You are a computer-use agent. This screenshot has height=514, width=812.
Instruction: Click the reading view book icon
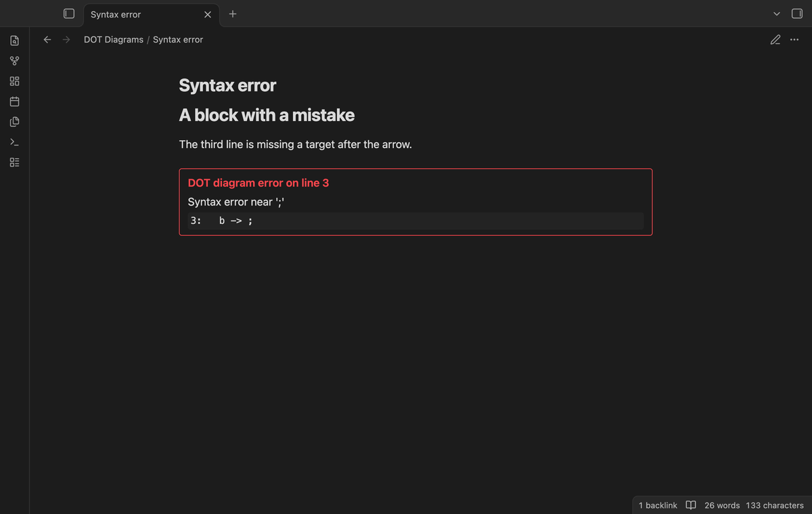click(x=691, y=505)
